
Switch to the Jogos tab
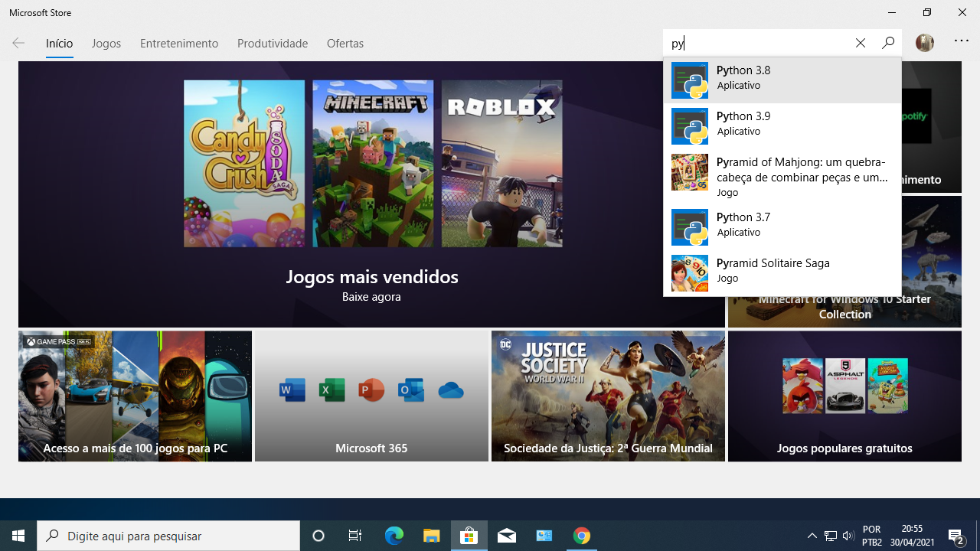[x=106, y=44]
